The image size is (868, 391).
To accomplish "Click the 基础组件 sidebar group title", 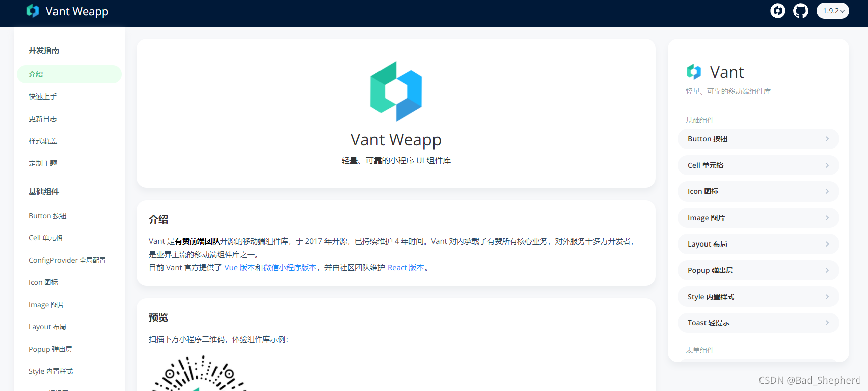I will [44, 191].
